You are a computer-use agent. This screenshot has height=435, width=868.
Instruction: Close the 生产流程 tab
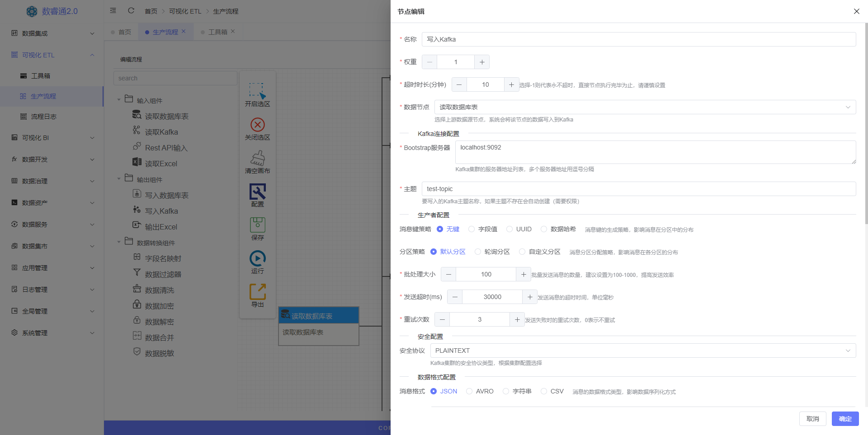coord(184,31)
